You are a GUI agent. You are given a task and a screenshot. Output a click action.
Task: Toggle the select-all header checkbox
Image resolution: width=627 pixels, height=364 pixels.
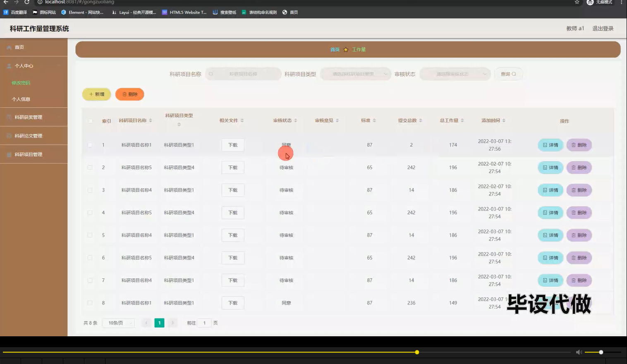click(x=90, y=121)
